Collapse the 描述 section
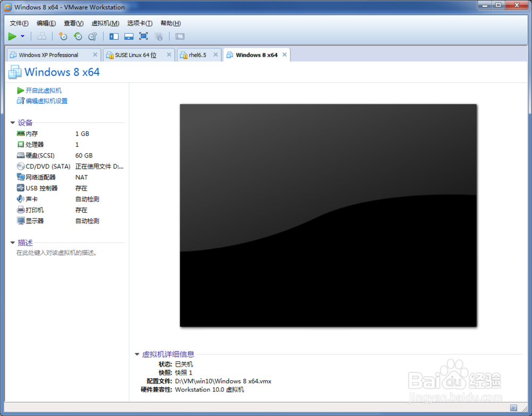Image resolution: width=532 pixels, height=416 pixels. pos(13,243)
